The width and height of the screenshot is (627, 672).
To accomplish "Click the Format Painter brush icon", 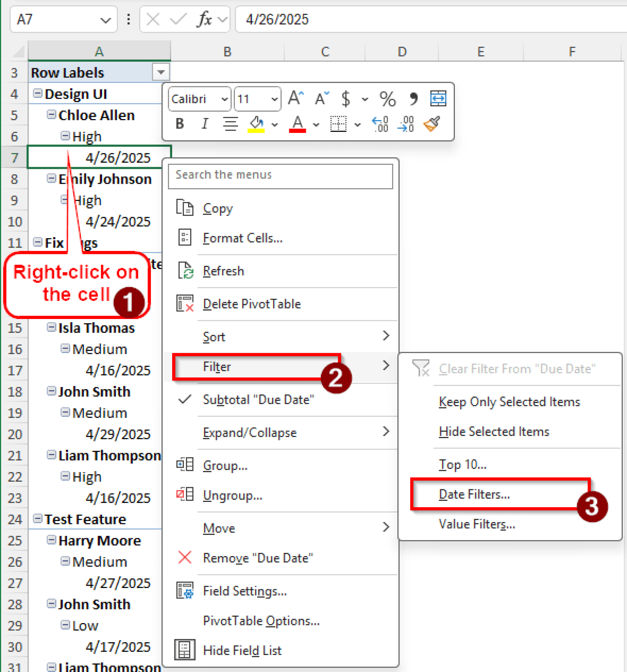I will point(432,124).
